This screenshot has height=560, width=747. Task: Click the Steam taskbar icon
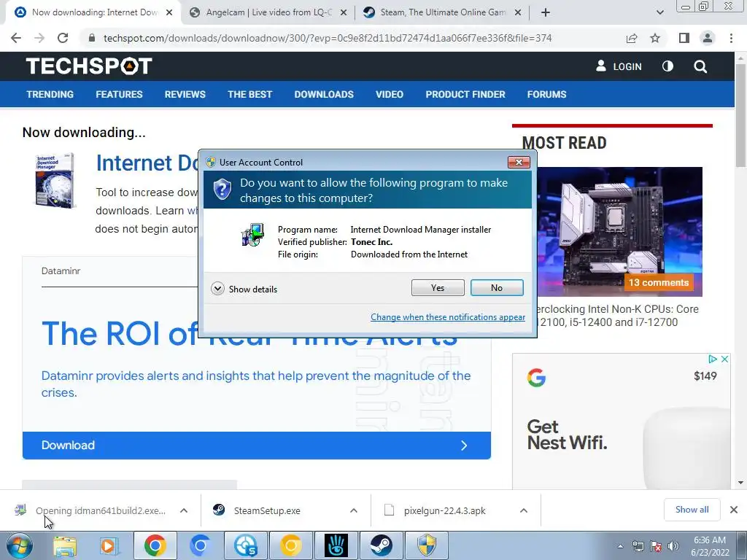point(381,545)
